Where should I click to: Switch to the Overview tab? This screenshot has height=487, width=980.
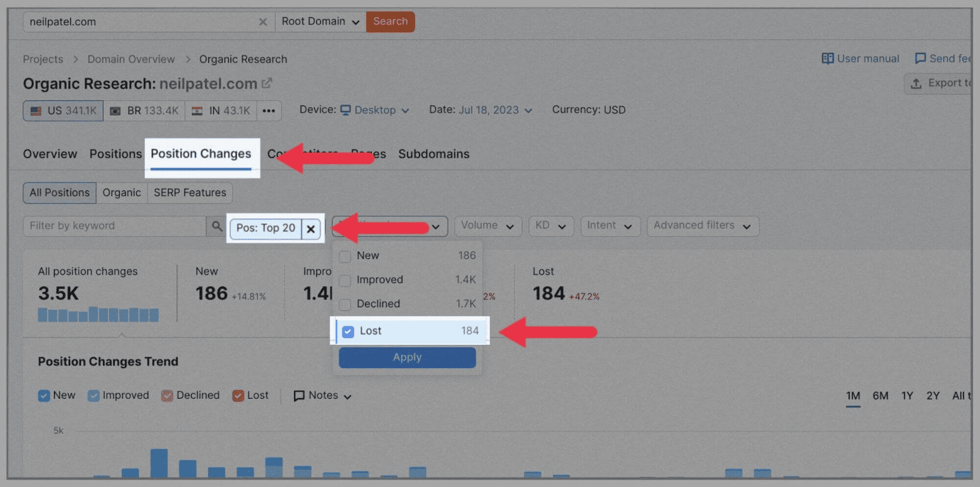coord(50,154)
